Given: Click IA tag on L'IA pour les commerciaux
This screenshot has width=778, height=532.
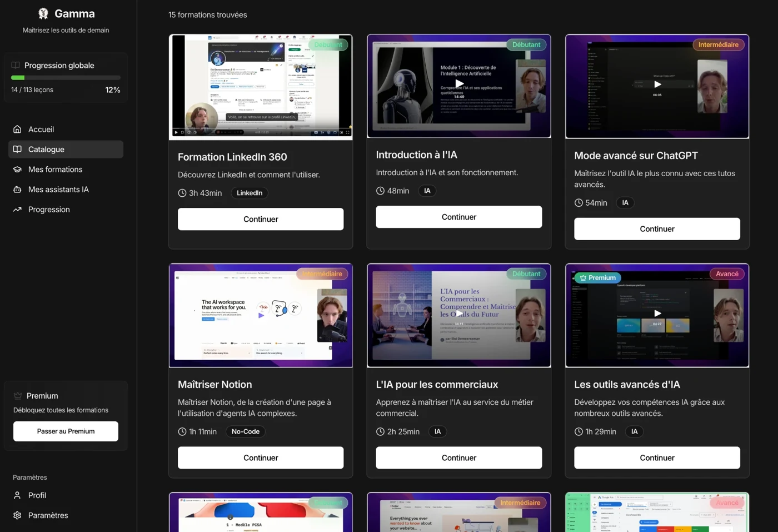Looking at the screenshot, I should click(437, 431).
